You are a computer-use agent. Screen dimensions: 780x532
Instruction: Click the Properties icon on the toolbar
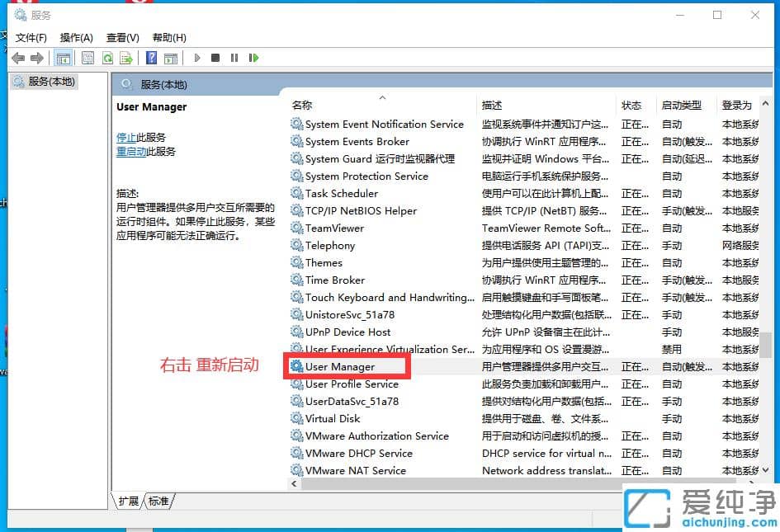pyautogui.click(x=87, y=58)
